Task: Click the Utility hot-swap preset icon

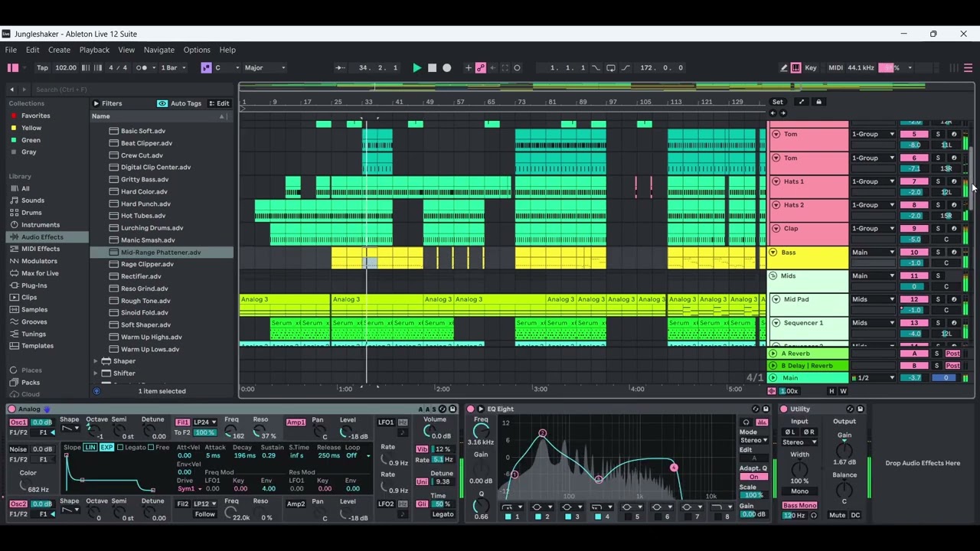Action: (851, 409)
